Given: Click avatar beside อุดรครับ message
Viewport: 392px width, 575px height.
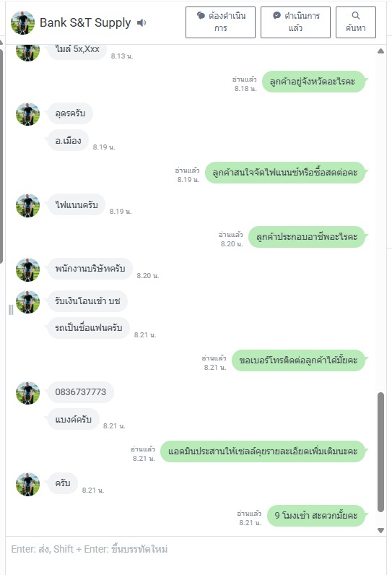Looking at the screenshot, I should 28,114.
